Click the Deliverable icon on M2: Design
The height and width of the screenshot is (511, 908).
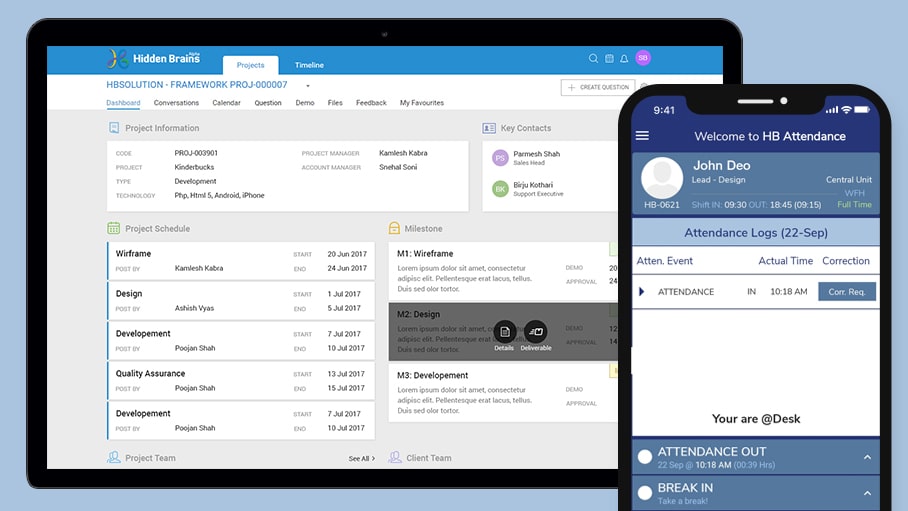pyautogui.click(x=535, y=332)
